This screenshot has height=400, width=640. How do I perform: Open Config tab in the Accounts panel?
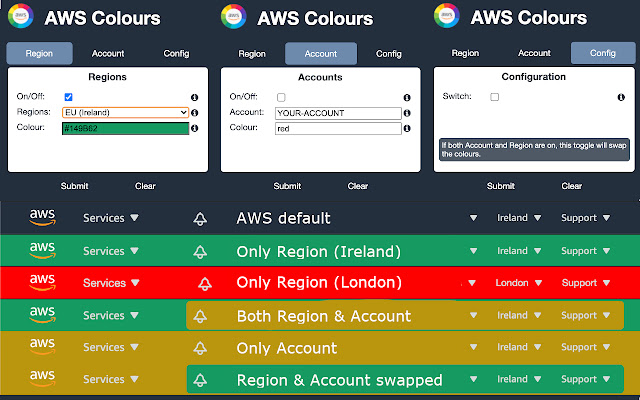click(389, 54)
